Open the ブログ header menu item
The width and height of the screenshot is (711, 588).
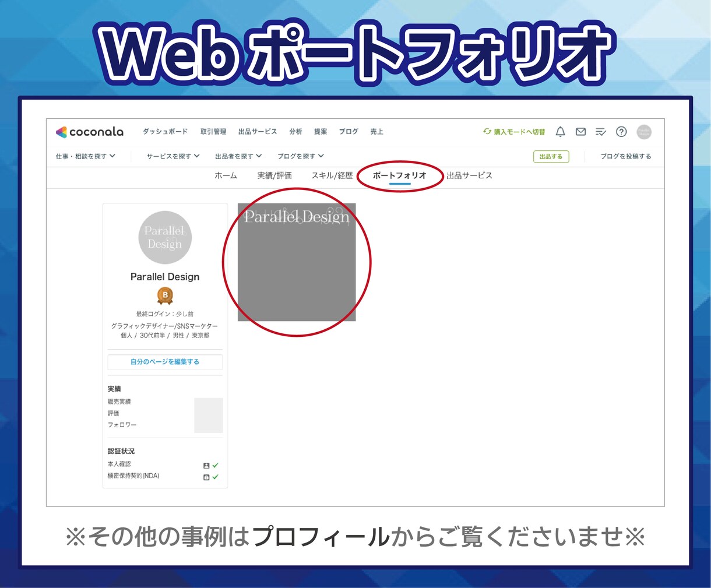(x=349, y=132)
